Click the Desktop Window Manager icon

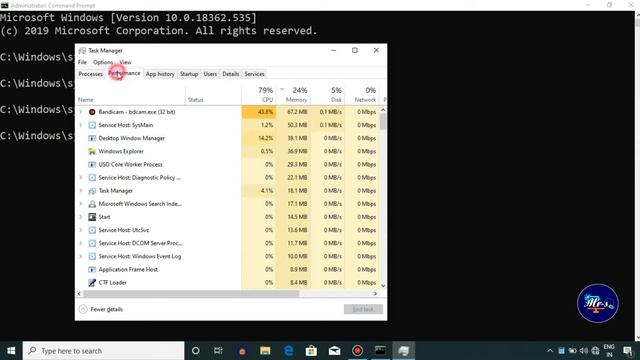click(x=92, y=138)
